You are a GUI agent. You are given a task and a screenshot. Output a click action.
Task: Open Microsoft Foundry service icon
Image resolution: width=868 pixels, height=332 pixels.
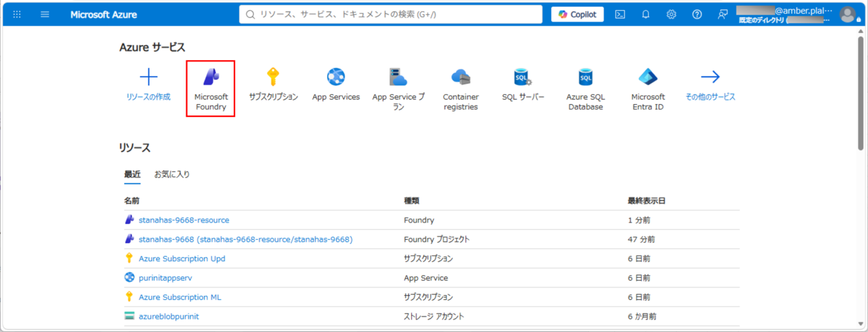(x=211, y=77)
